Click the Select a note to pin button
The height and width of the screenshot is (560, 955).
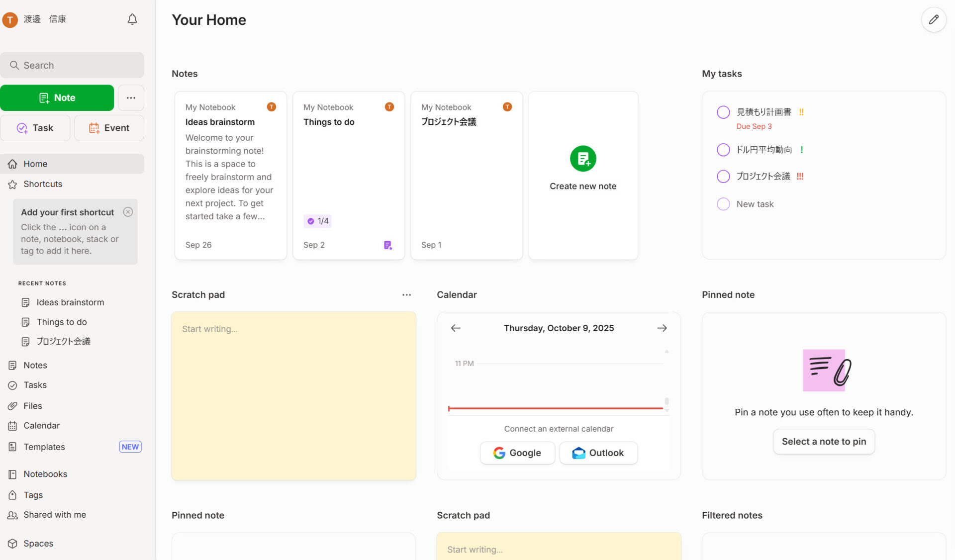point(824,442)
